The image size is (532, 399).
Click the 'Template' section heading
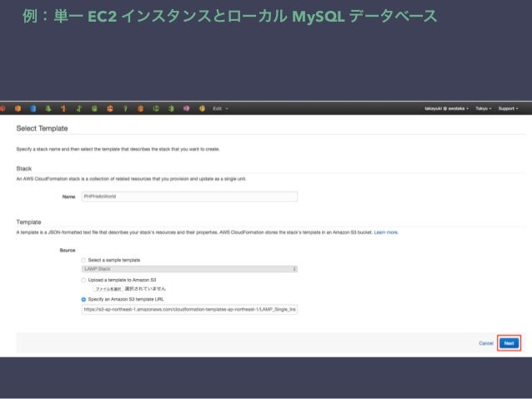pos(28,222)
